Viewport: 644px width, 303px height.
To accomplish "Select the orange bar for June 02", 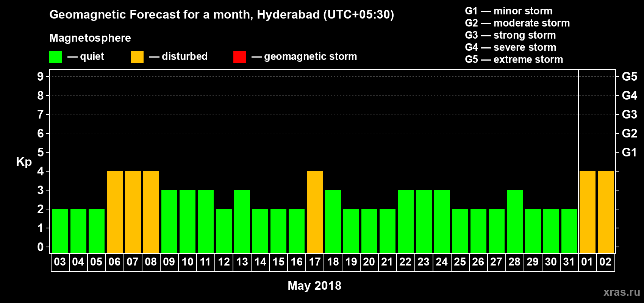I will [606, 212].
